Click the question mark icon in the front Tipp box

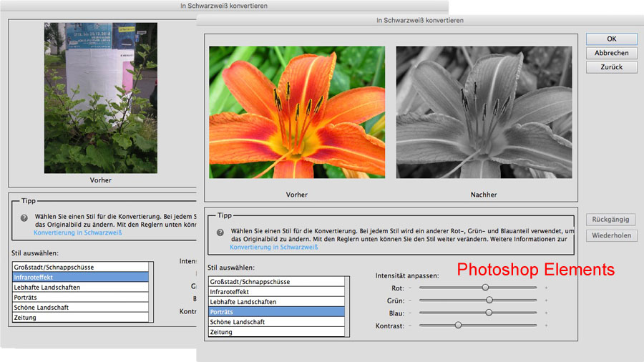(x=220, y=232)
